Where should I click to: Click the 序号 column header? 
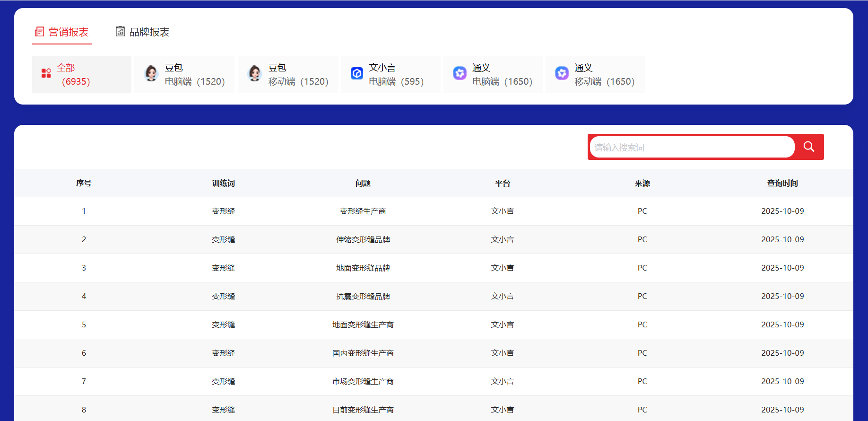(84, 183)
